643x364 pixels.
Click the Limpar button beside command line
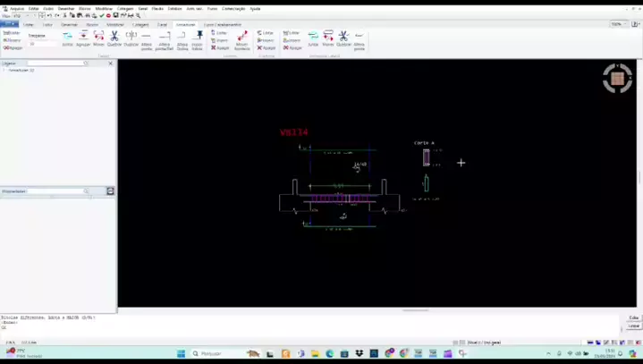634,326
